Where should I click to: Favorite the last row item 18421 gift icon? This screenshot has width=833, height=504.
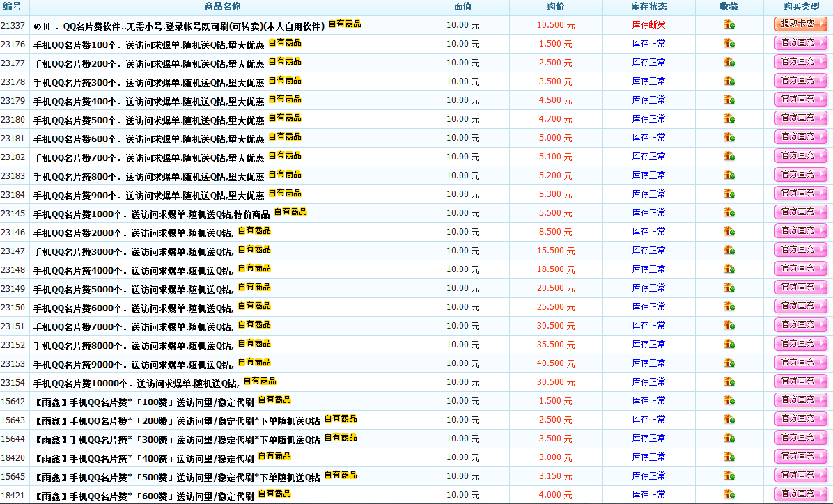coord(729,494)
